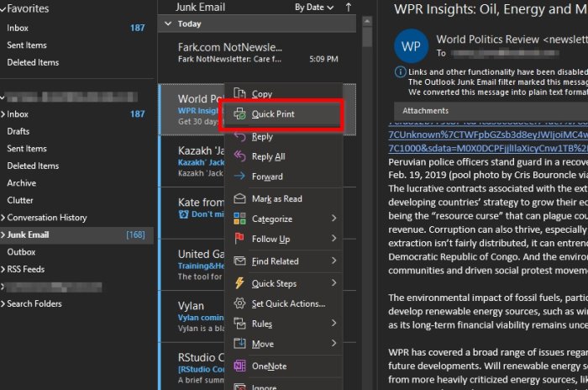Open the Kazakh email in list

(x=192, y=161)
